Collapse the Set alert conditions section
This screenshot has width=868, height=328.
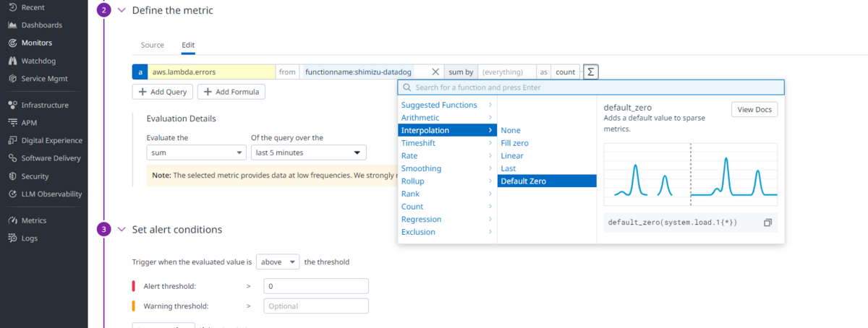click(121, 230)
